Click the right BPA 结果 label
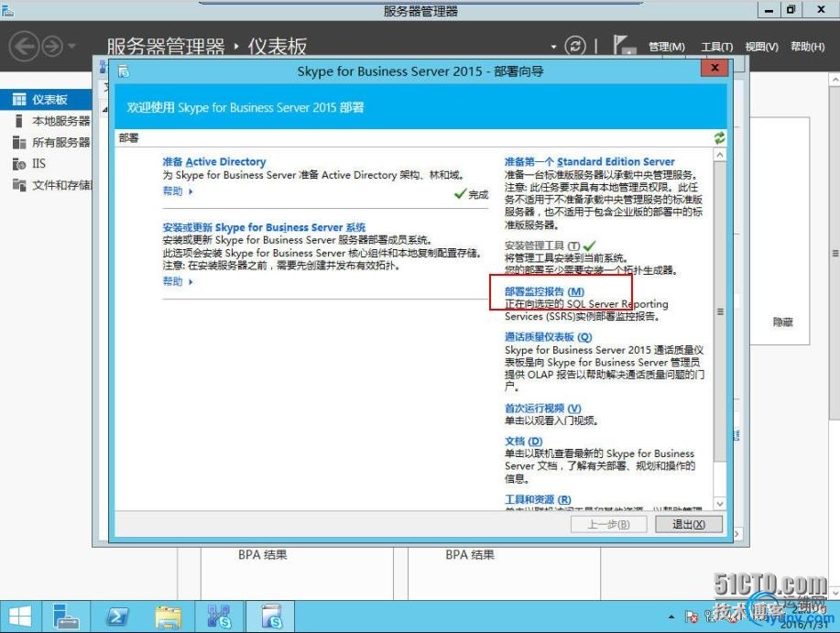This screenshot has height=633, width=840. pyautogui.click(x=470, y=555)
